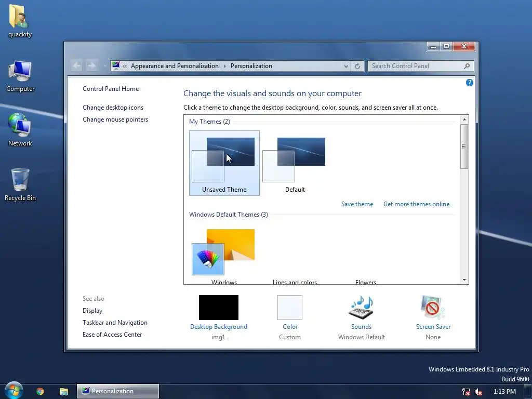This screenshot has height=399, width=532.
Task: Open the quackity user folder icon
Action: point(20,21)
